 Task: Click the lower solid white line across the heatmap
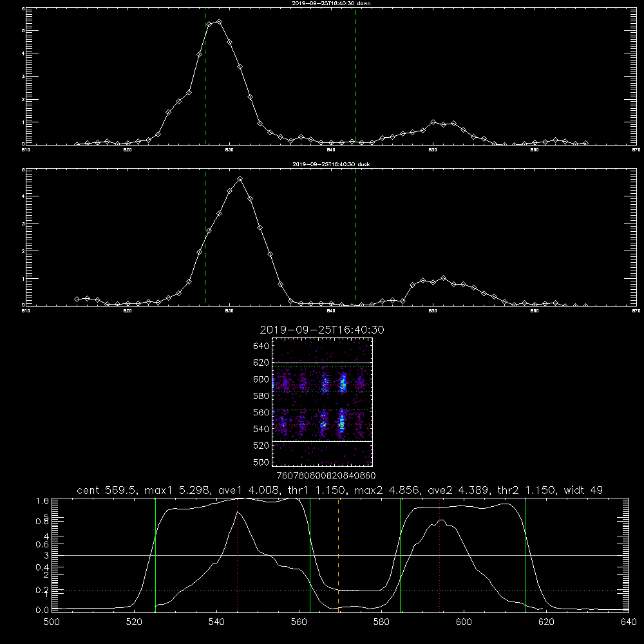coord(323,441)
